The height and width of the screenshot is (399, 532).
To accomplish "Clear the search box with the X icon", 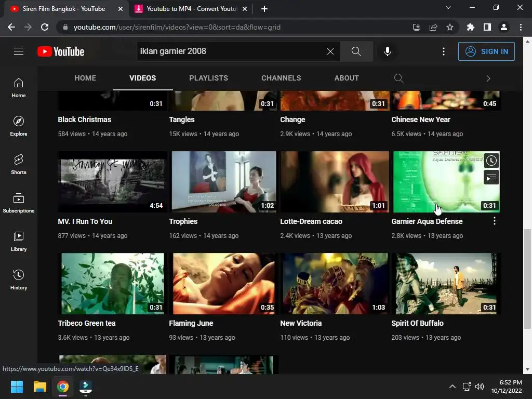I will tap(330, 51).
